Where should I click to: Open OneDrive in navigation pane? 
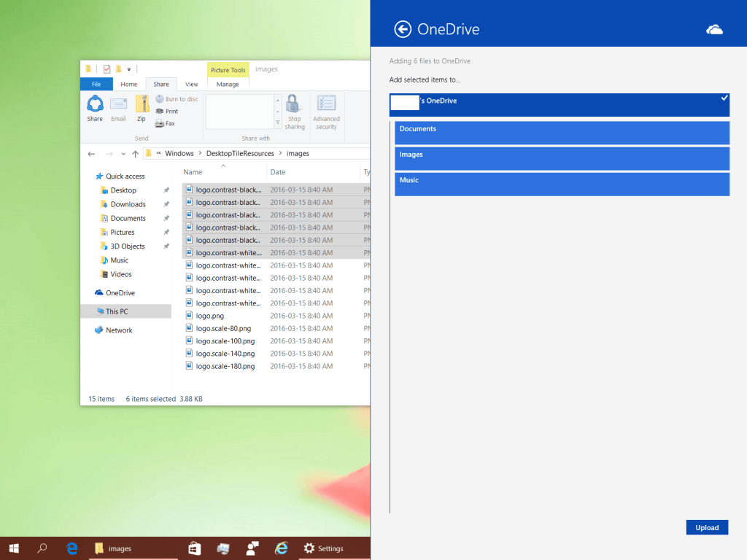click(120, 293)
